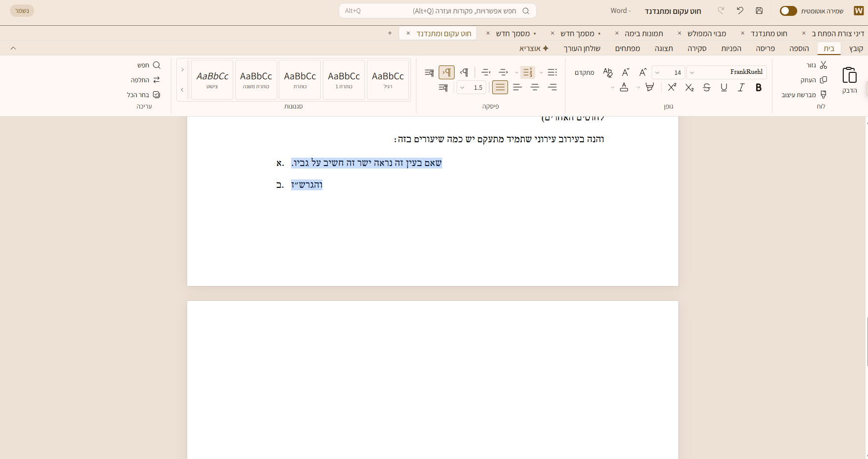Toggle Underline formatting
Image resolution: width=868 pixels, height=459 pixels.
(724, 88)
